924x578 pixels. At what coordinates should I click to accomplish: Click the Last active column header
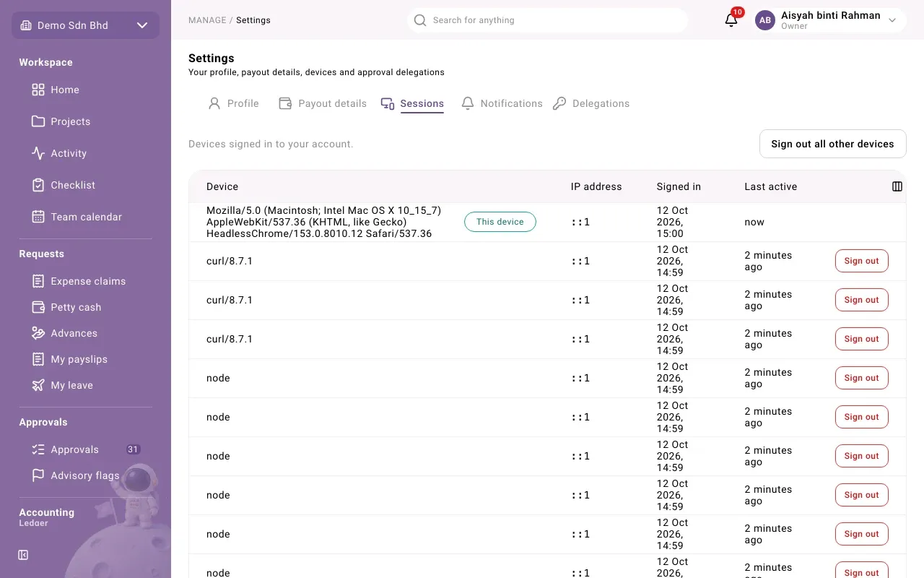point(771,186)
